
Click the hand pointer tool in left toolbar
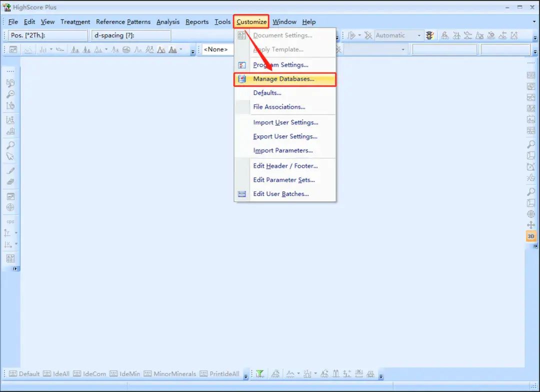(10, 106)
